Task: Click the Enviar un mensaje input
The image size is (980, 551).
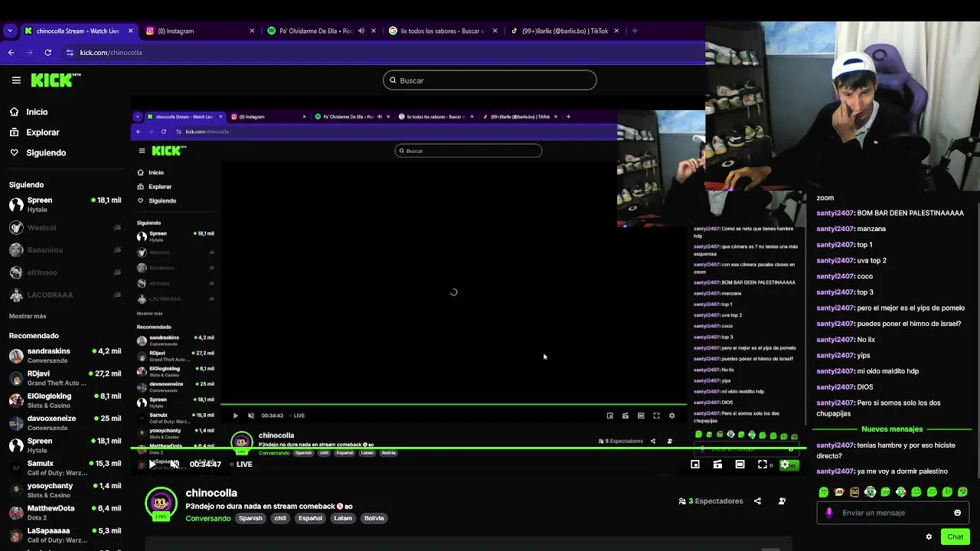Action: 892,513
